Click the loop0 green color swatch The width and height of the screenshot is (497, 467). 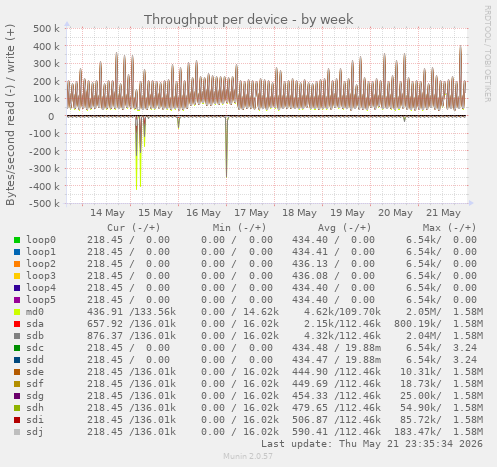(17, 240)
